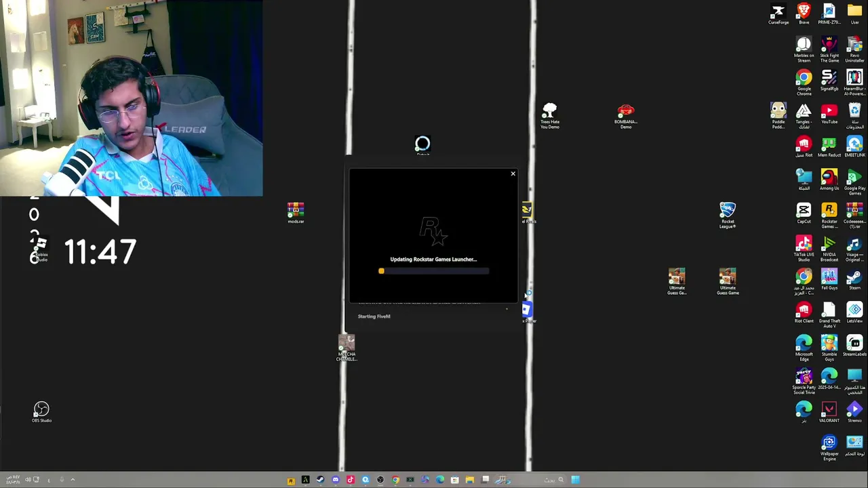
Task: Open Sporcle Party Social Trivia
Action: (804, 382)
